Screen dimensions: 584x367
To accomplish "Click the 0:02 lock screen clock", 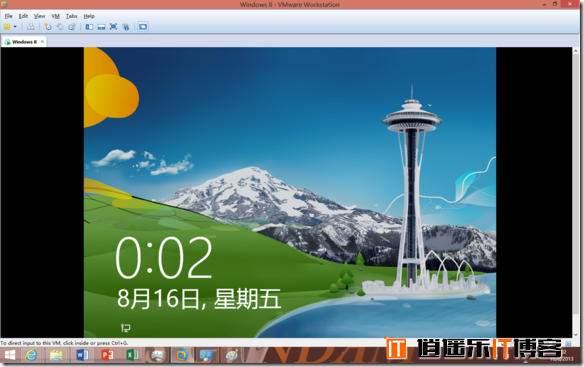I will [x=164, y=258].
